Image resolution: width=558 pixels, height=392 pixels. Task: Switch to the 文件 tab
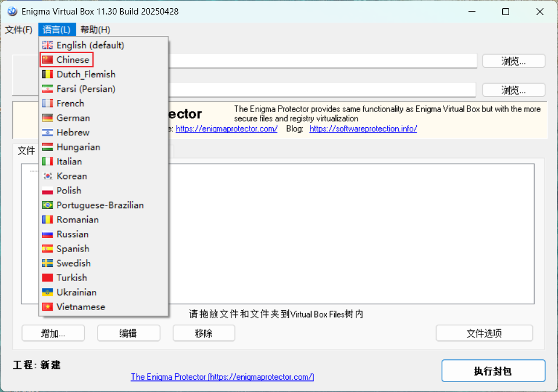[26, 151]
